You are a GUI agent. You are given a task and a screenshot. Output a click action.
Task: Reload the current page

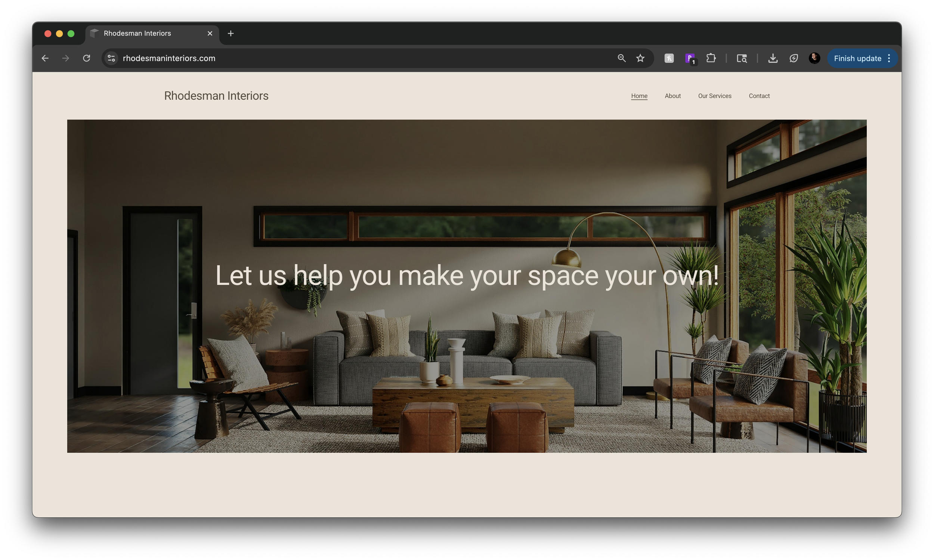click(86, 58)
